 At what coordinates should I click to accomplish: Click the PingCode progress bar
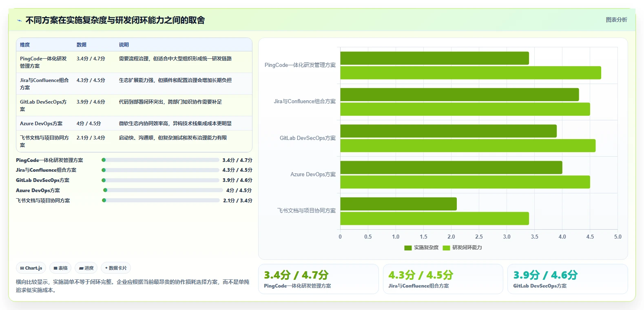(x=160, y=160)
